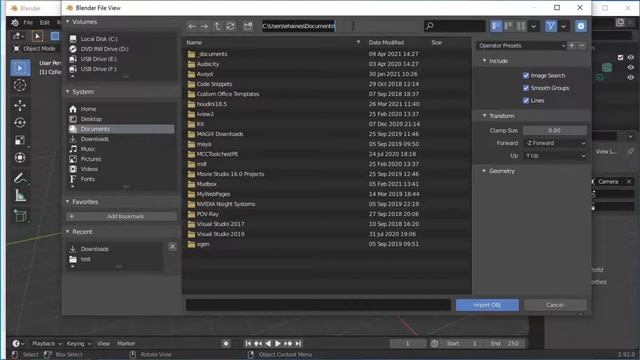Select the Measure tool in Blender toolbar
The image size is (640, 360).
pyautogui.click(x=20, y=196)
